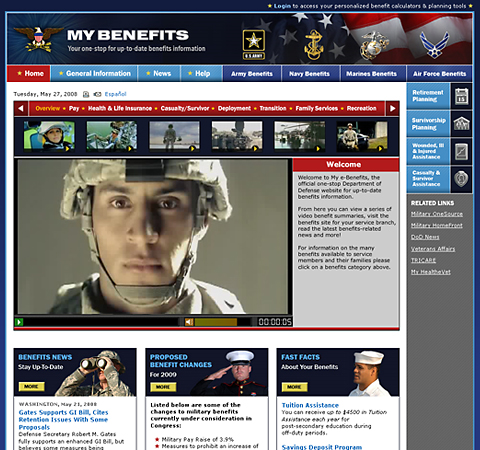Open the DoD News link
The image size is (480, 450).
pyautogui.click(x=425, y=237)
